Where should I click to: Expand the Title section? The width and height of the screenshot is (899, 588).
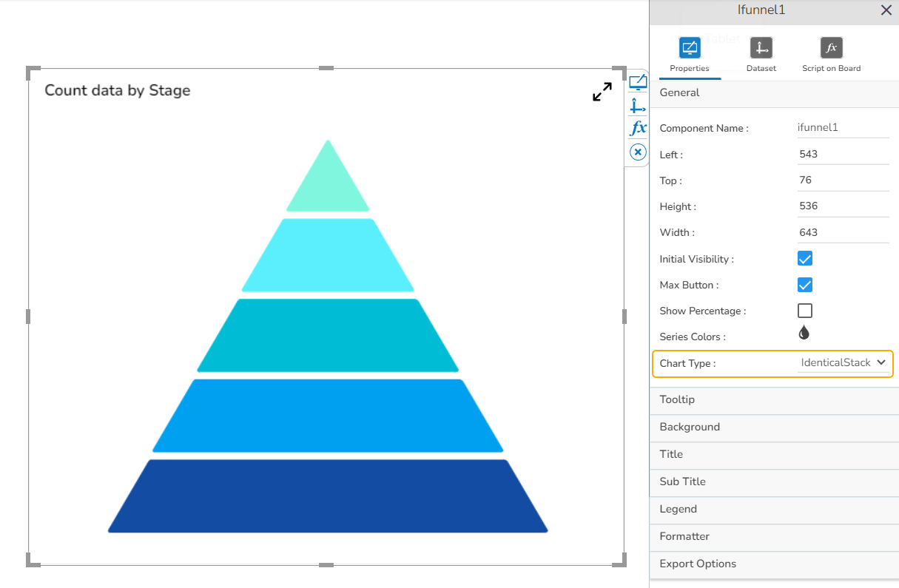point(774,454)
